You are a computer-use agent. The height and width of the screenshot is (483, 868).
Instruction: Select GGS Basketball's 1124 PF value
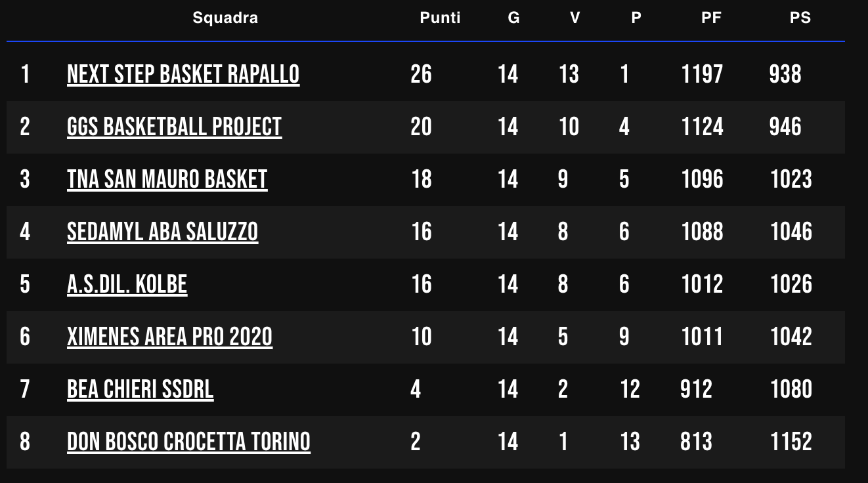pos(703,127)
